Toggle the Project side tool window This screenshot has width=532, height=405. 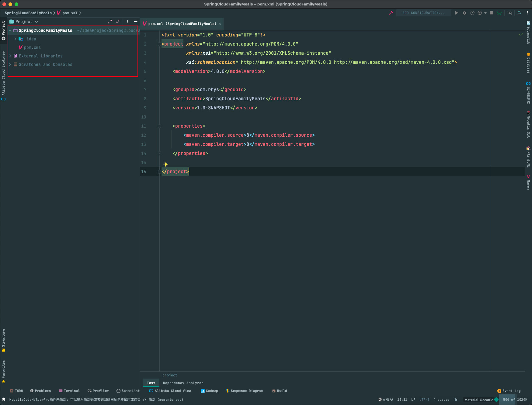click(3, 30)
